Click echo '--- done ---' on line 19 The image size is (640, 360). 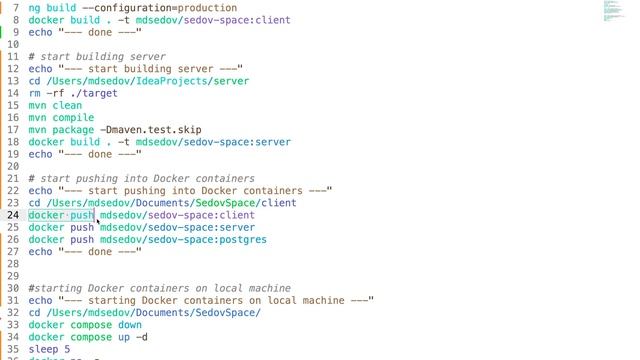pos(85,154)
